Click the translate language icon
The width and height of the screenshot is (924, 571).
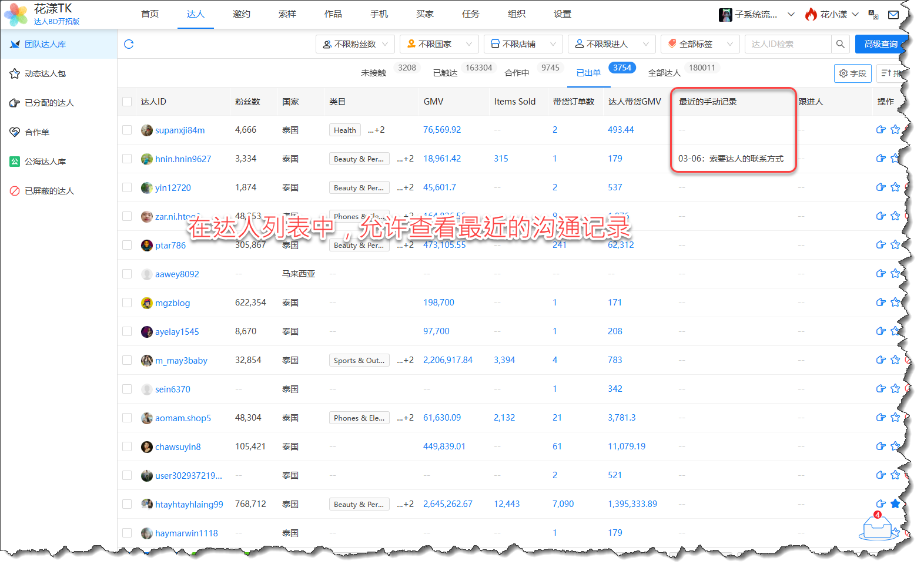point(873,15)
